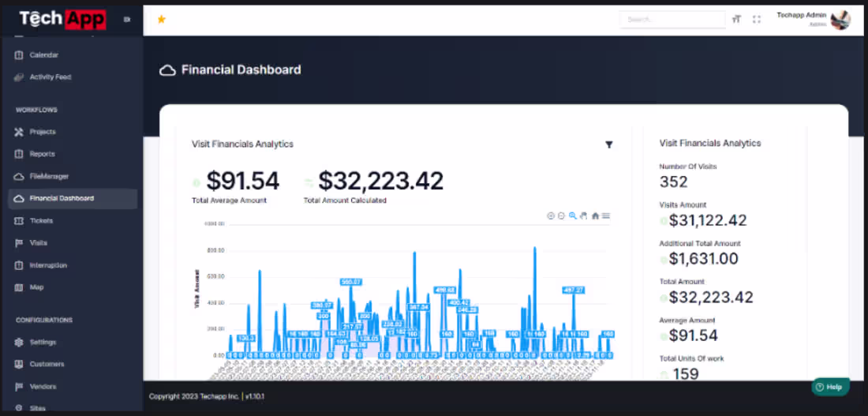Click the Customers icon in sidebar
This screenshot has height=416, width=868.
(x=19, y=364)
